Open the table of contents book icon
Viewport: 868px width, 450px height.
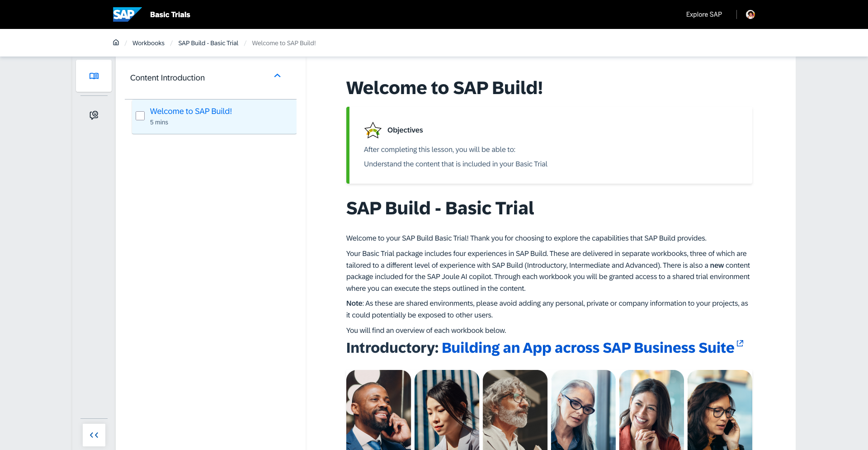point(94,76)
